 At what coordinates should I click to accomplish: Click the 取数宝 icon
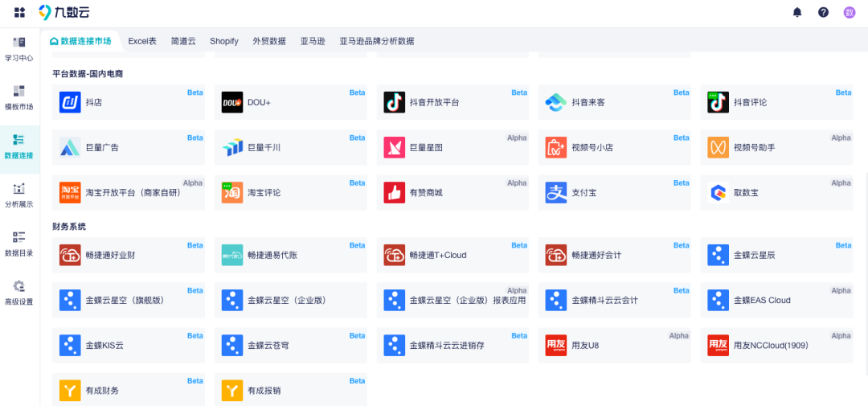718,193
